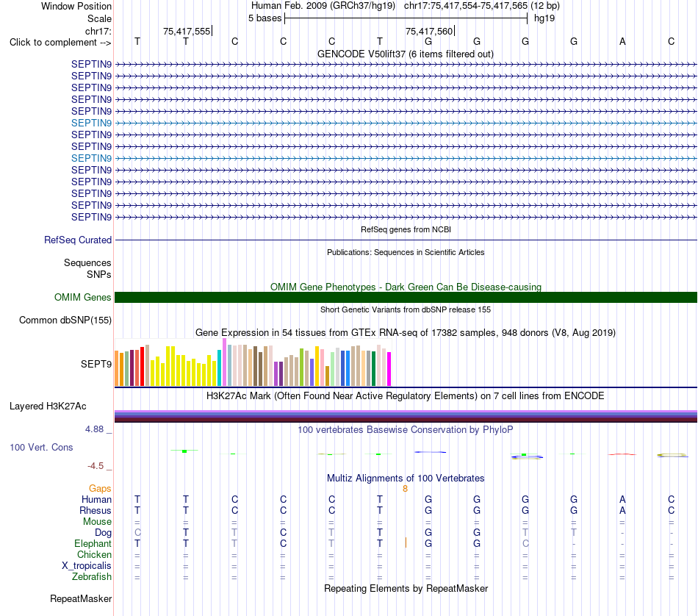Click the chr17: ruler label
Screen dimensions: 698x616
[98, 31]
